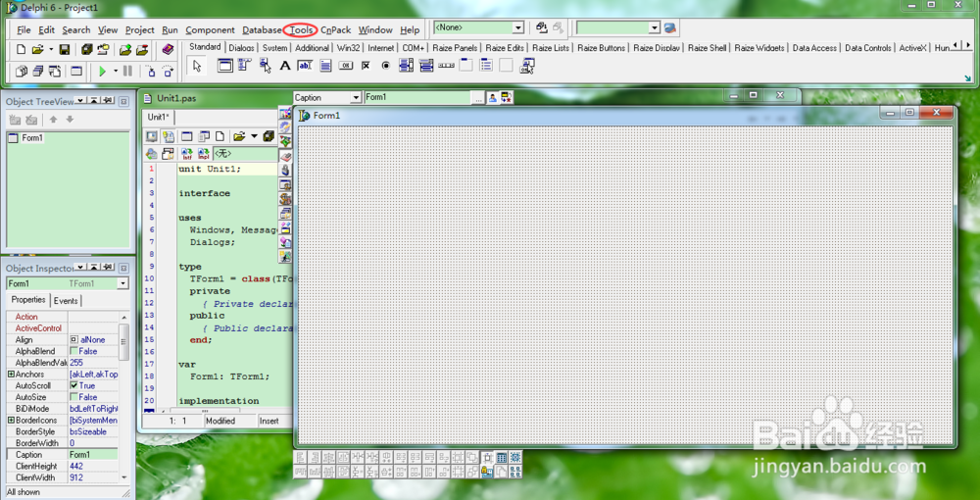Click the New Items toolbar icon

coord(21,49)
